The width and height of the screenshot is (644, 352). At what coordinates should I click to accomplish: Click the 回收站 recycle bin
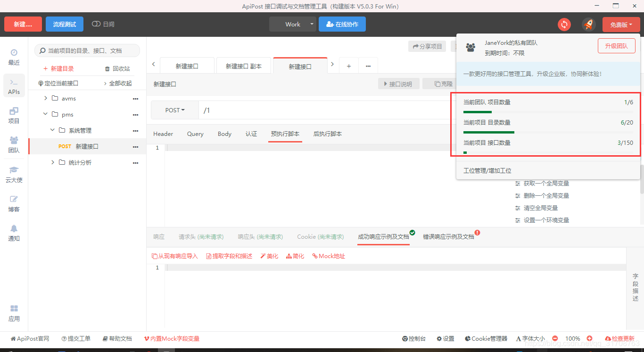click(x=117, y=68)
